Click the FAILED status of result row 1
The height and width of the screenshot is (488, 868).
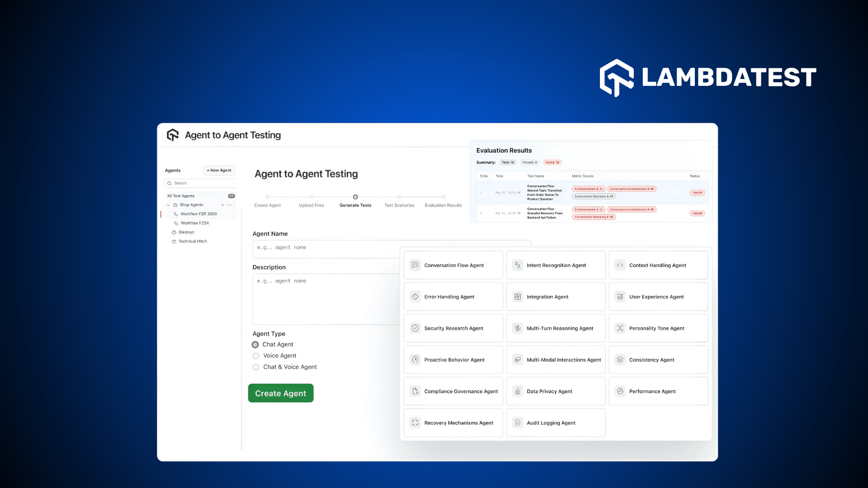(698, 193)
